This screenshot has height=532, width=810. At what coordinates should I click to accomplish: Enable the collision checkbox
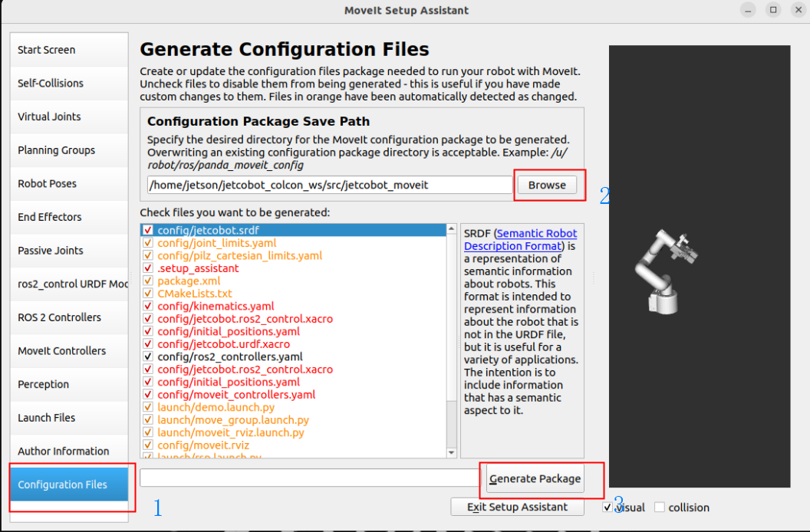tap(660, 507)
